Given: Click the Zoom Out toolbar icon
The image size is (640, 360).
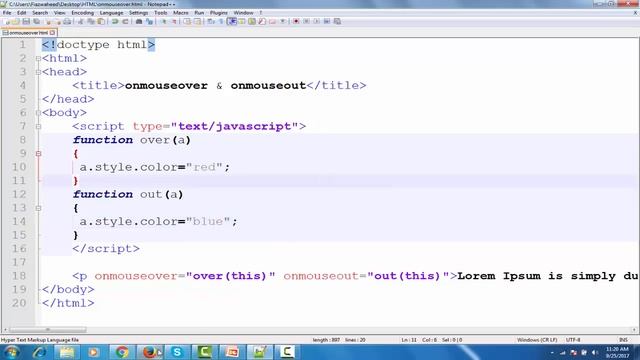Looking at the screenshot, I should pos(174,21).
